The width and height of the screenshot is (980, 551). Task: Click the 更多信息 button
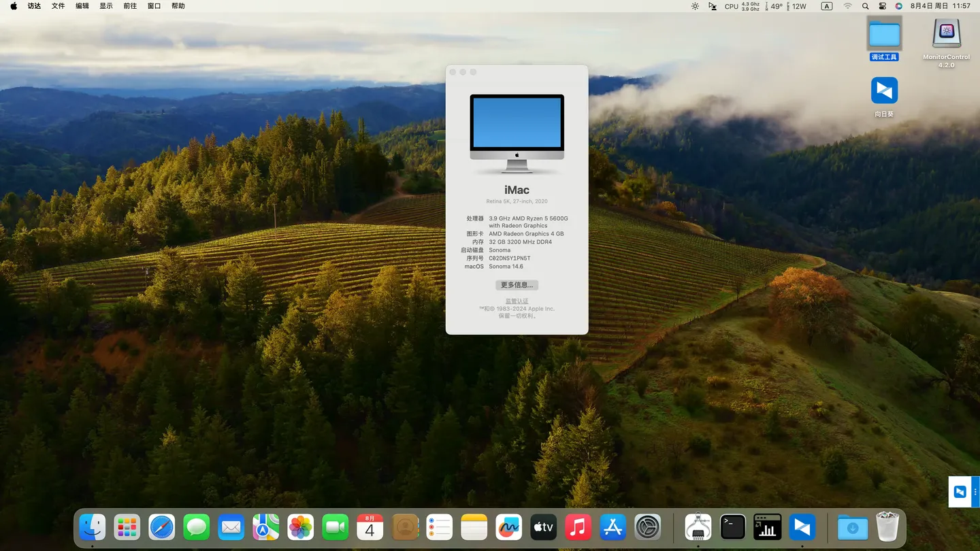click(517, 285)
